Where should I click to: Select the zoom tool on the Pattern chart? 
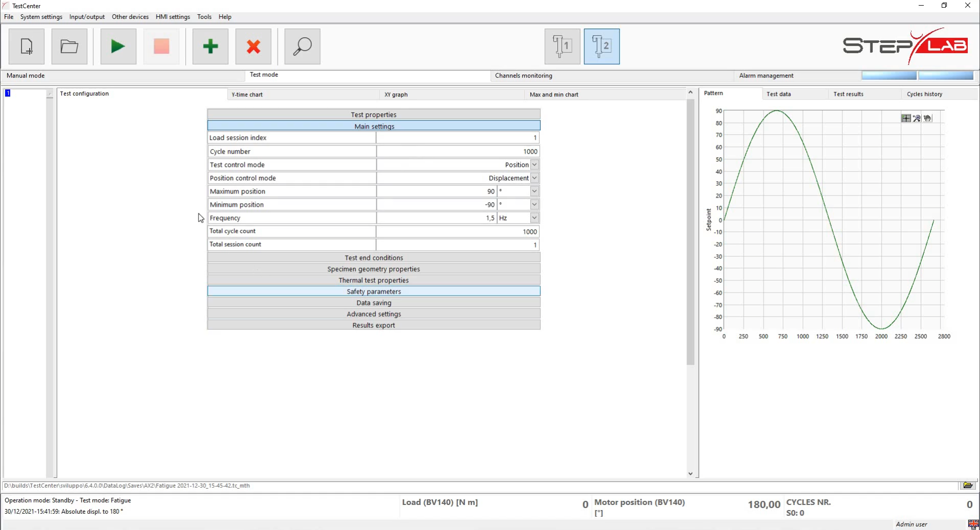tap(917, 118)
